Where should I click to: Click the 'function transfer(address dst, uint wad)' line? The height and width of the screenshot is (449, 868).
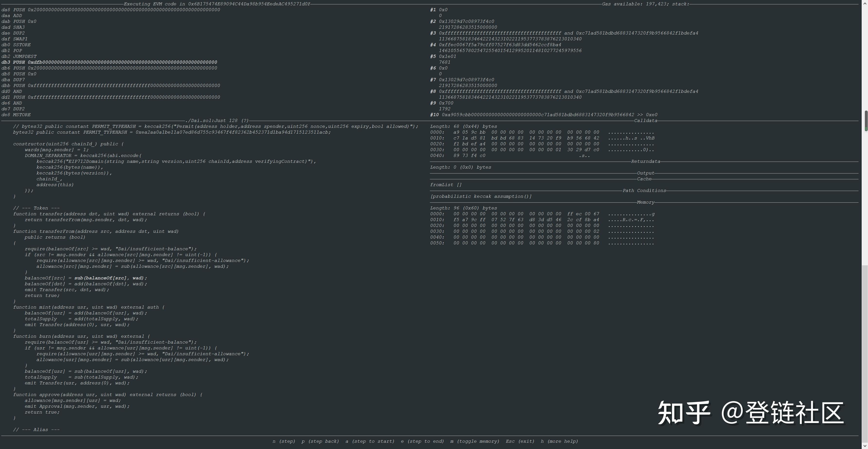[x=109, y=214]
